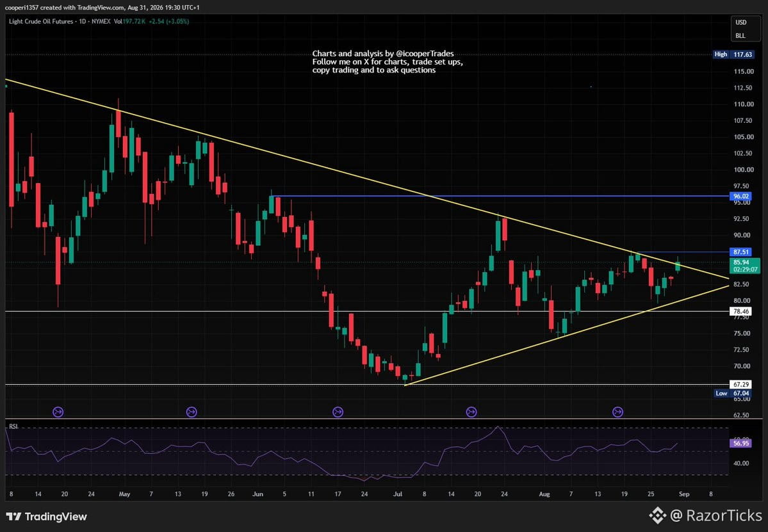The image size is (768, 532).
Task: Click the "Charts and analysis by @icooperTrades" annotation
Action: tap(383, 54)
